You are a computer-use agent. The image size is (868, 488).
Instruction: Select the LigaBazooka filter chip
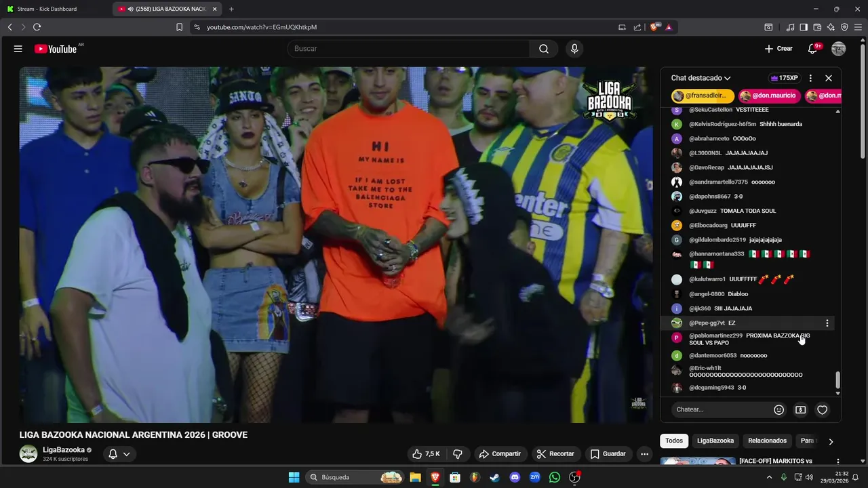click(x=715, y=441)
